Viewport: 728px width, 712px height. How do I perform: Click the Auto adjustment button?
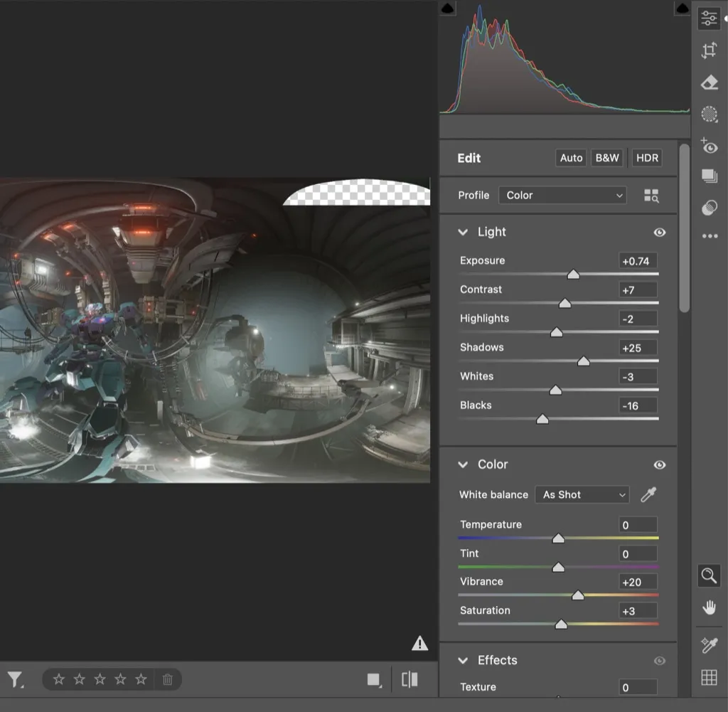(571, 158)
